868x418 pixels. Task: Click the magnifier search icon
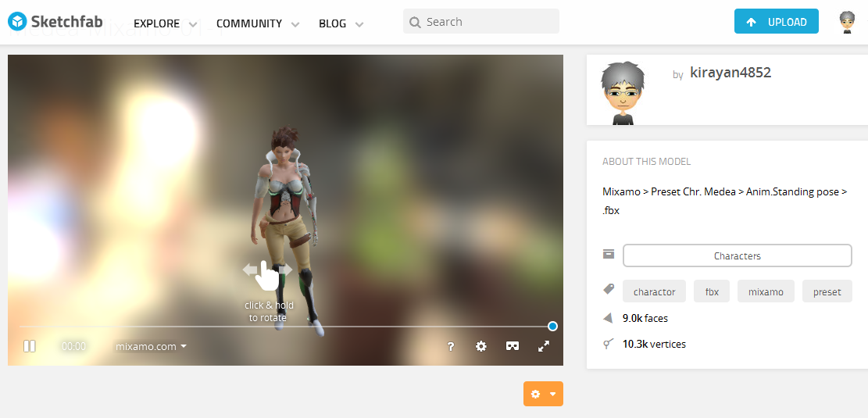tap(415, 22)
